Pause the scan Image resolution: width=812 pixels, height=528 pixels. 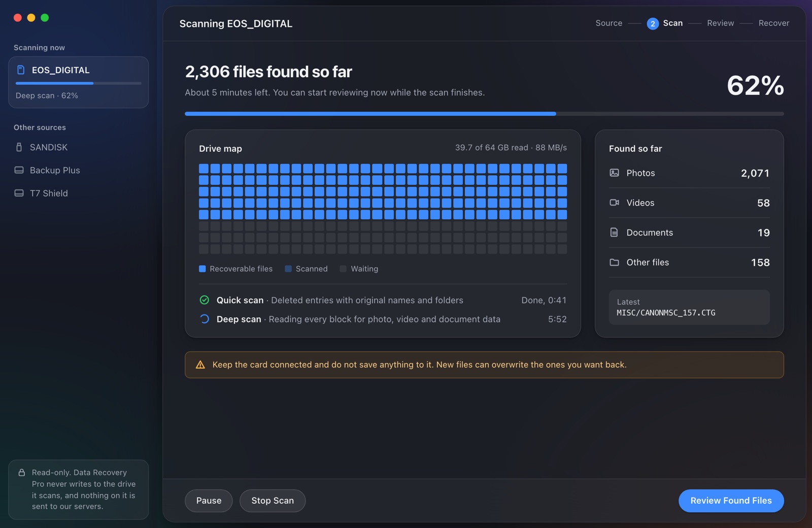click(209, 501)
